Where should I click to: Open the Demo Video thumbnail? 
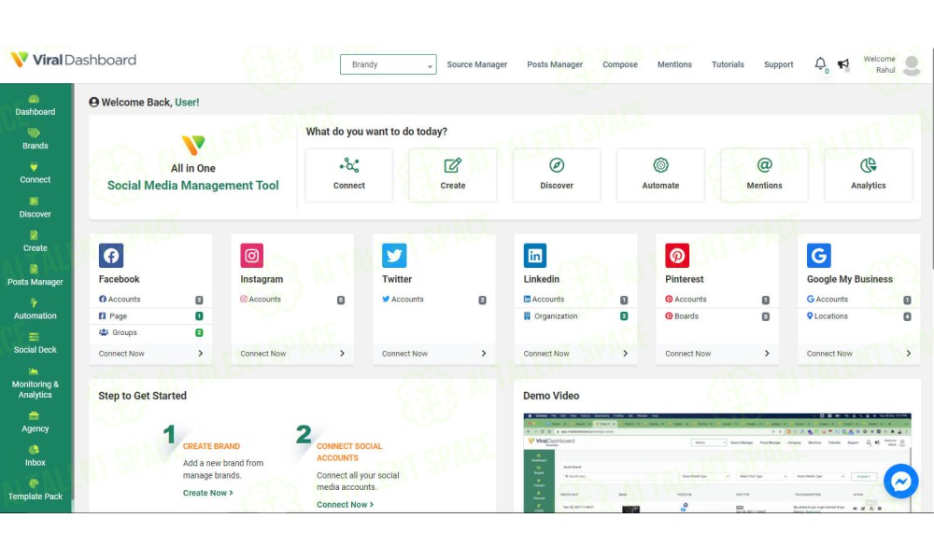point(716,463)
